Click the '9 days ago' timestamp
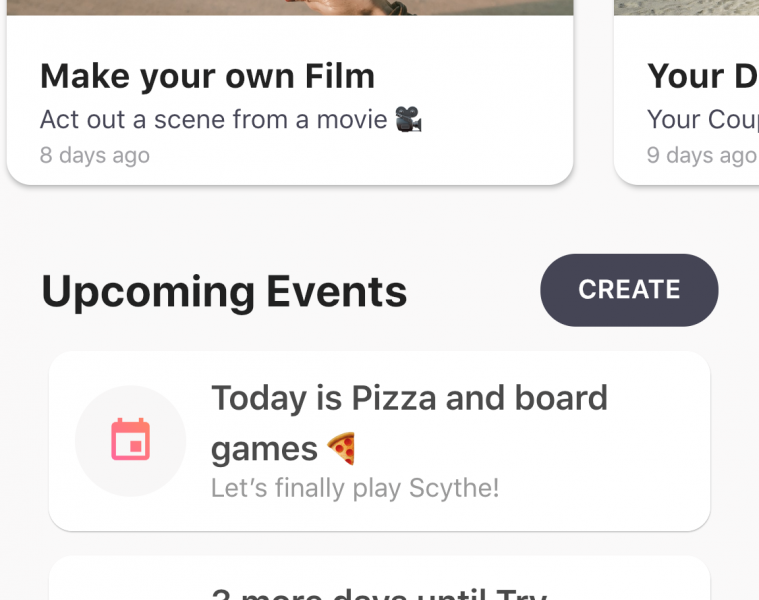 click(x=701, y=155)
